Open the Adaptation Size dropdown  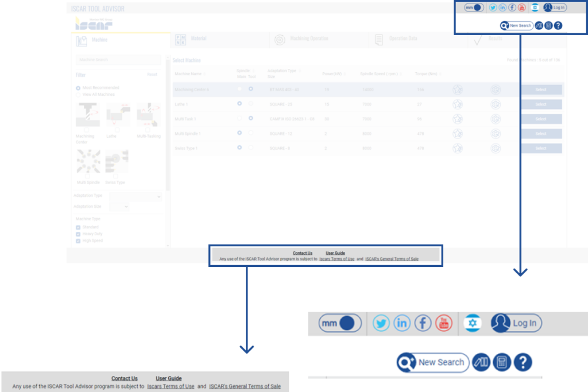click(119, 207)
